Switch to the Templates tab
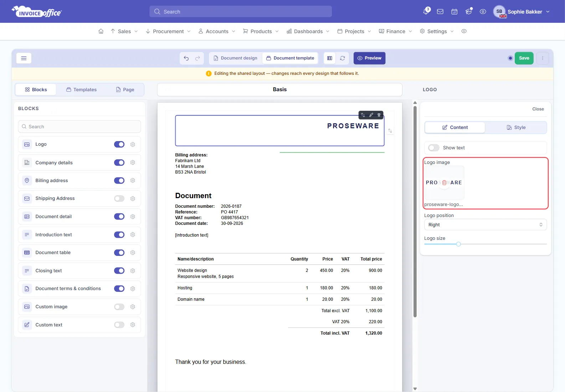Viewport: 565px width, 392px height. [x=81, y=90]
